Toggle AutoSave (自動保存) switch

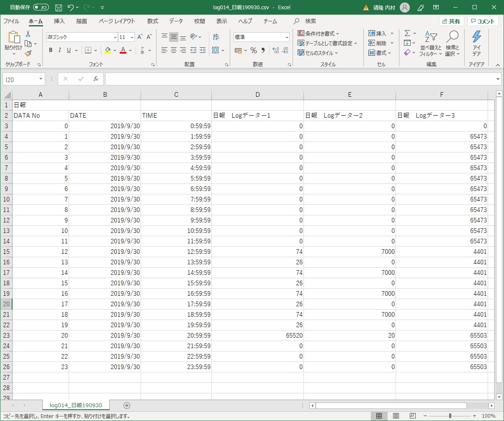(x=41, y=8)
